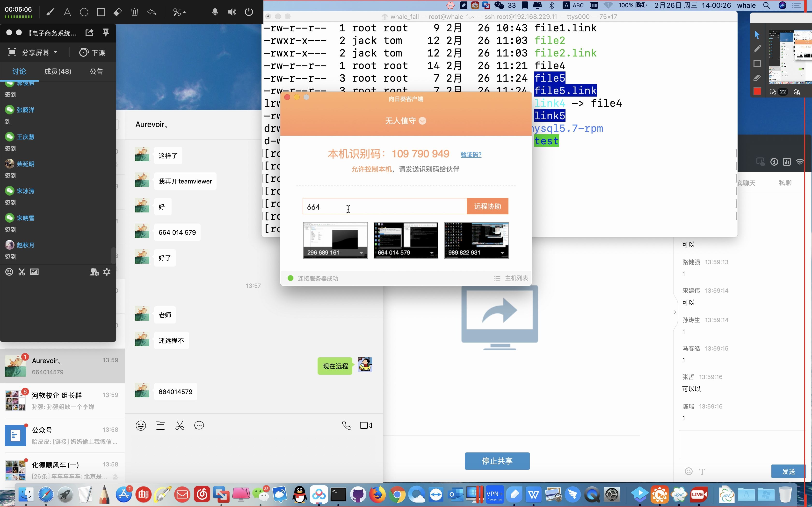
Task: Mute the microphone
Action: pos(215,12)
